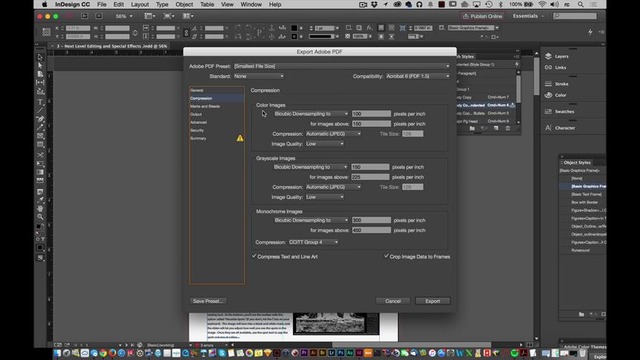Click toolbox fill and stroke swatch
The width and height of the screenshot is (640, 360).
click(x=39, y=227)
